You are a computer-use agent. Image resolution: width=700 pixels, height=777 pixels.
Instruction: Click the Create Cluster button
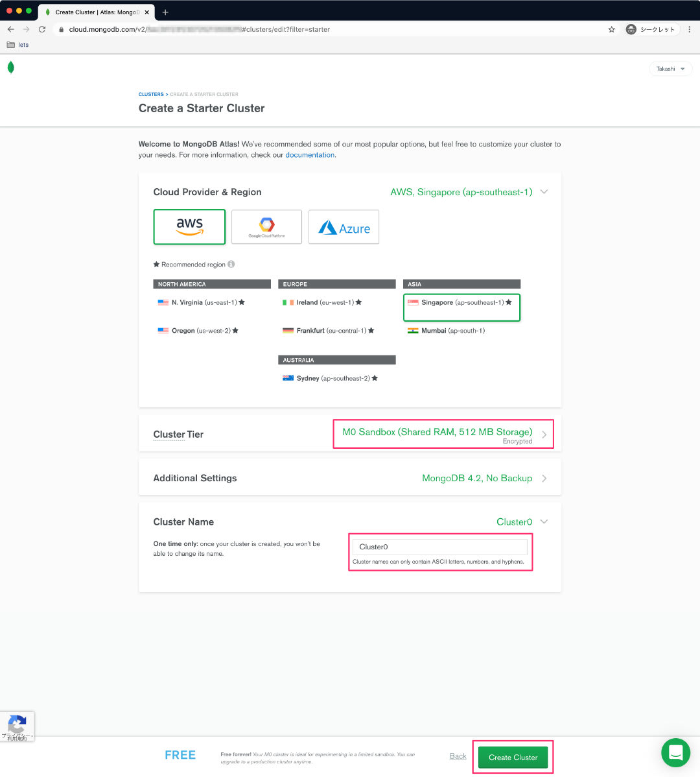pos(513,757)
